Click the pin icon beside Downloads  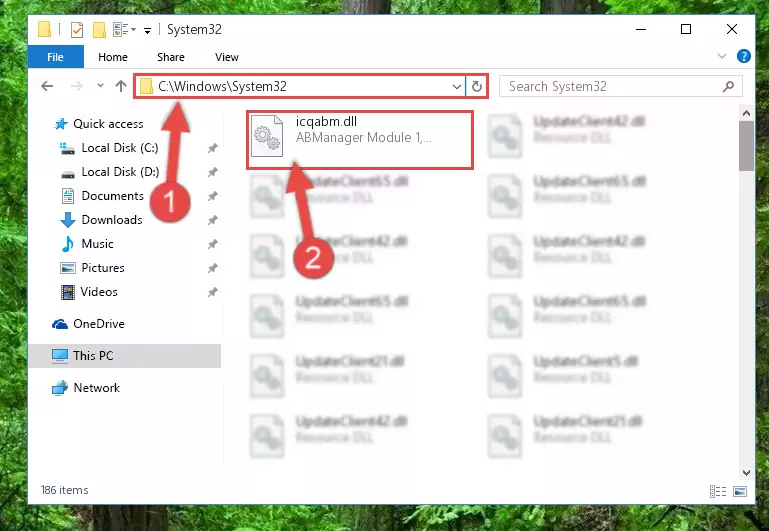click(212, 220)
